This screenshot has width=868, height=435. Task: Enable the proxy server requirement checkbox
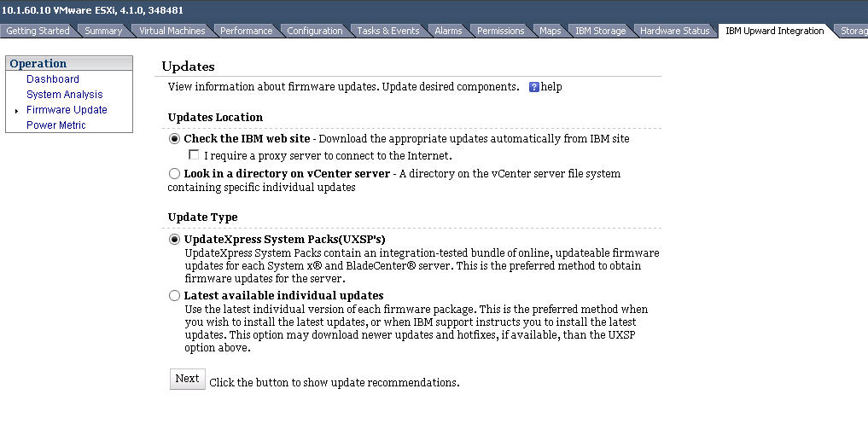coord(194,155)
